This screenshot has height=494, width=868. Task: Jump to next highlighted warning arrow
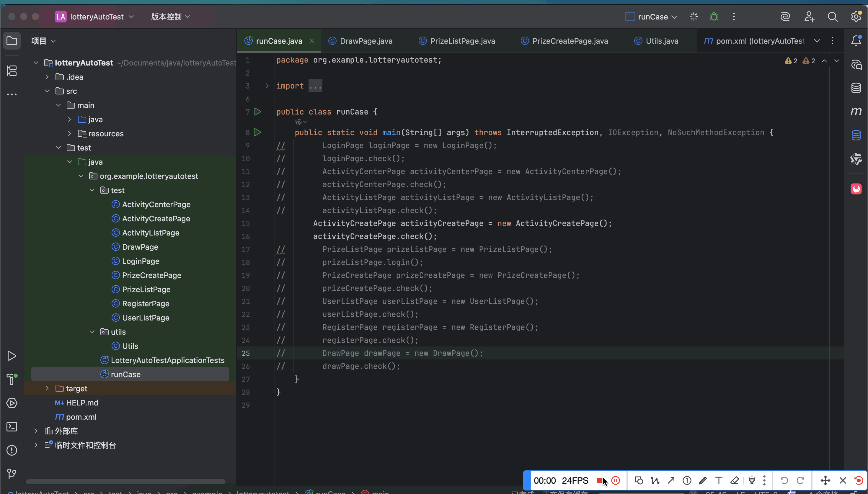[836, 61]
